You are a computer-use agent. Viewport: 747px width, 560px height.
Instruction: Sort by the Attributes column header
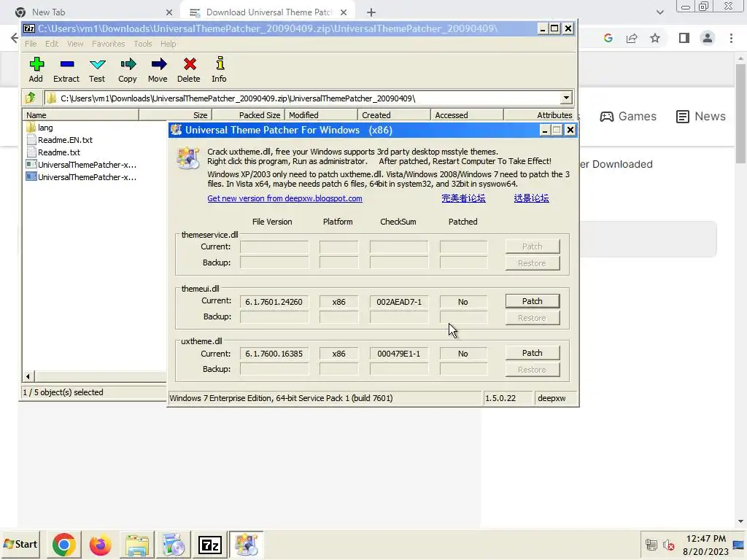pos(539,114)
